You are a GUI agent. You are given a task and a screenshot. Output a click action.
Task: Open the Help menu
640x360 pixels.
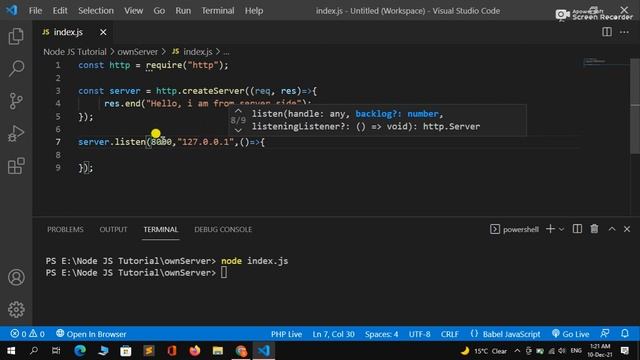[x=254, y=11]
